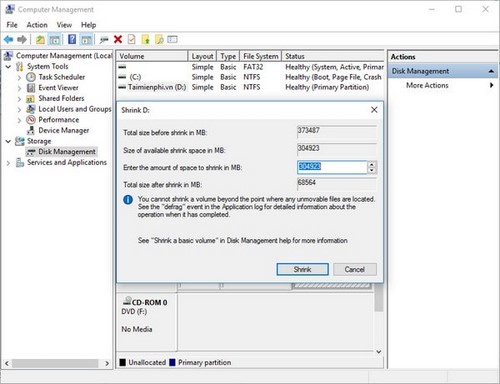The image size is (500, 384).
Task: Expand the Shared Folders chevron
Action: tap(19, 99)
